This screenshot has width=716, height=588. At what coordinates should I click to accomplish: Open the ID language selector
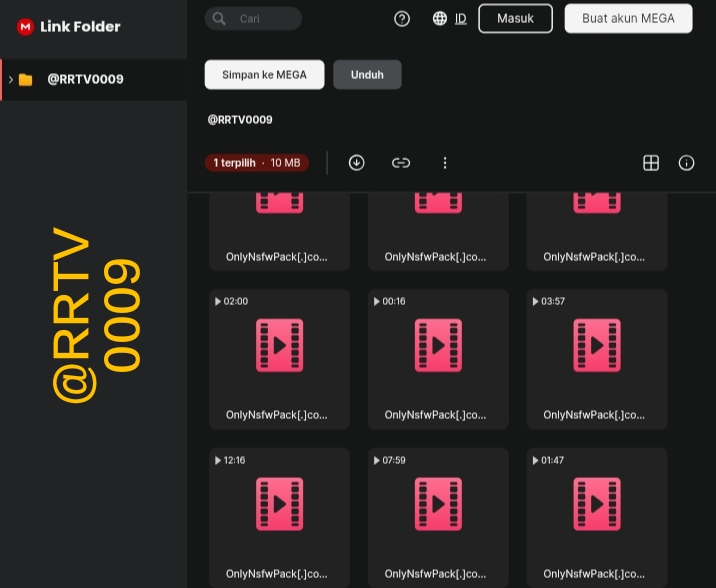click(461, 19)
